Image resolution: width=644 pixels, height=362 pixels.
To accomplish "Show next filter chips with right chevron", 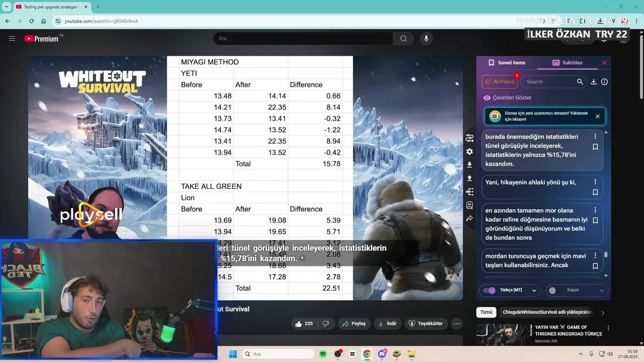I will pos(603,313).
